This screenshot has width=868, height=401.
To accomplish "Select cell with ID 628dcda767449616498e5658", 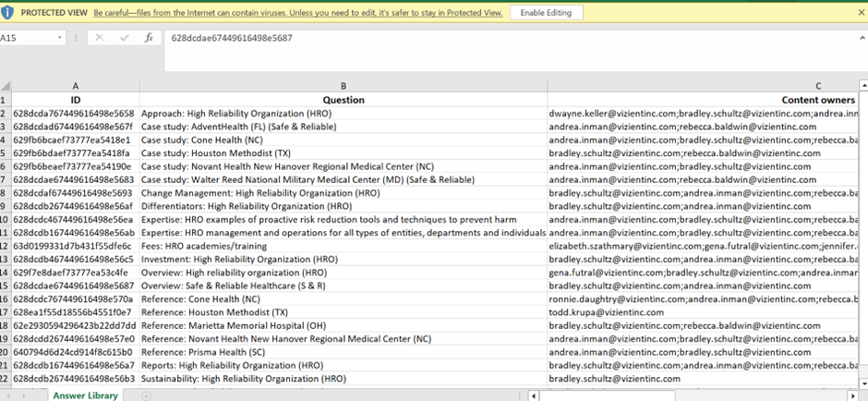I will pos(76,113).
